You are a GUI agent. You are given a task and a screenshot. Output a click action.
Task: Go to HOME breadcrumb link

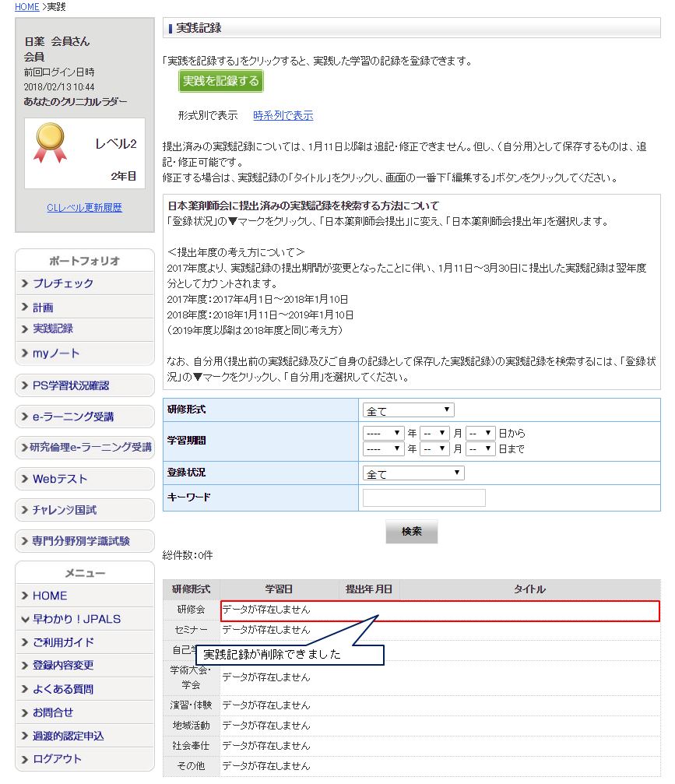[27, 6]
